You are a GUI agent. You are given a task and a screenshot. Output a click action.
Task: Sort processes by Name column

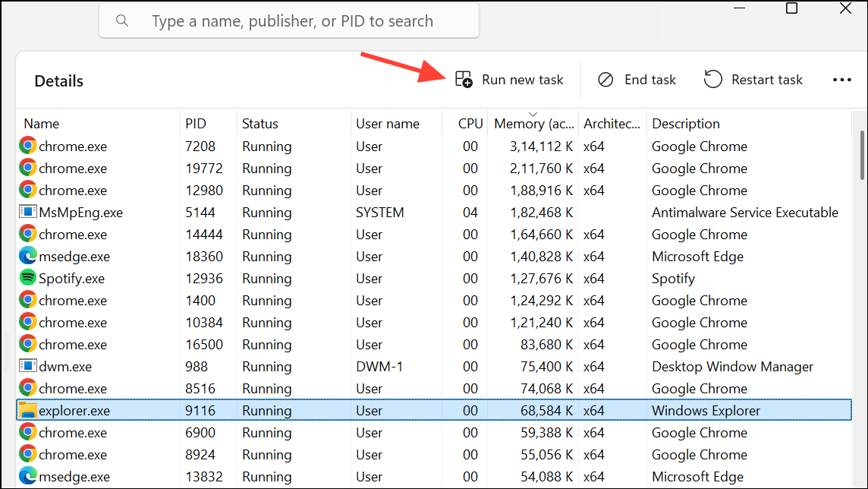[42, 124]
